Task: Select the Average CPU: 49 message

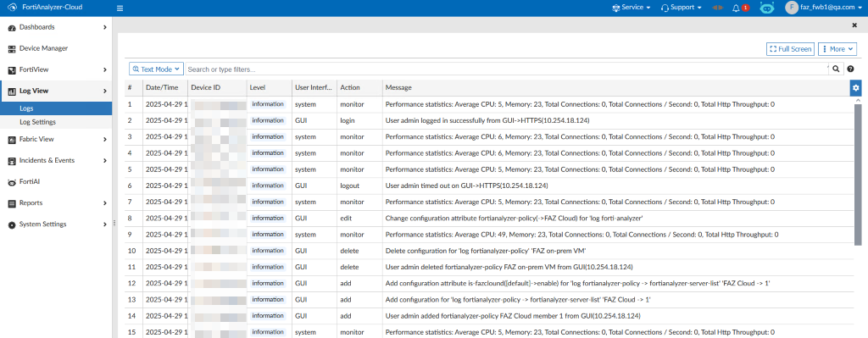Action: (581, 234)
